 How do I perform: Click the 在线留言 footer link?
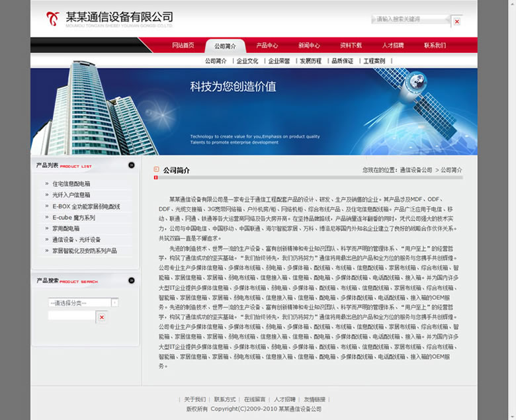pyautogui.click(x=255, y=399)
